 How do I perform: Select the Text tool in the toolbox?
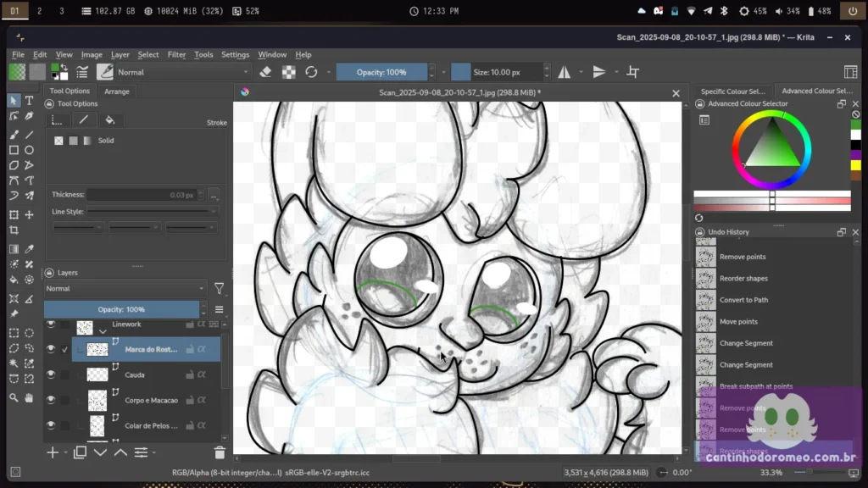[x=30, y=101]
